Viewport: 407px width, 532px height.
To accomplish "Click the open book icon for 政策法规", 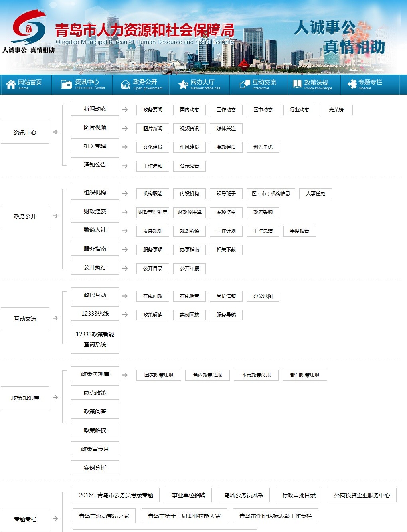I will (x=297, y=84).
